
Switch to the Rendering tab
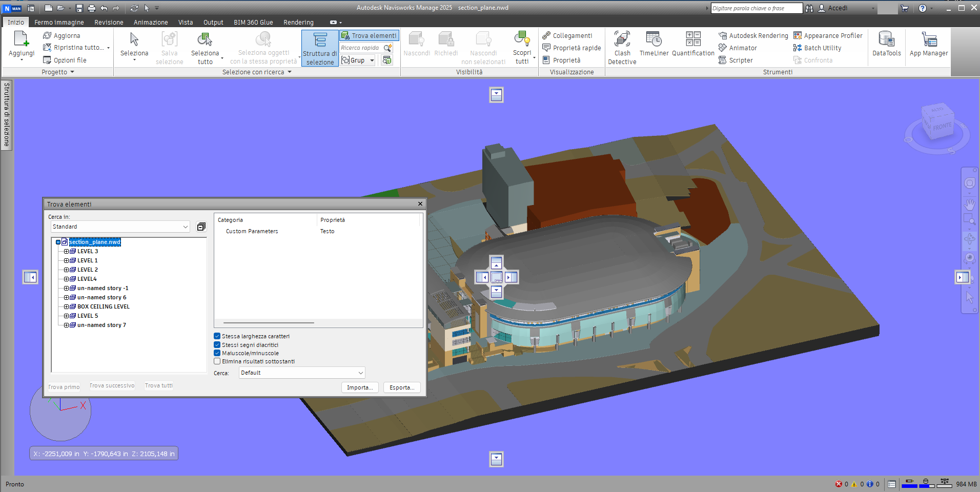coord(298,23)
